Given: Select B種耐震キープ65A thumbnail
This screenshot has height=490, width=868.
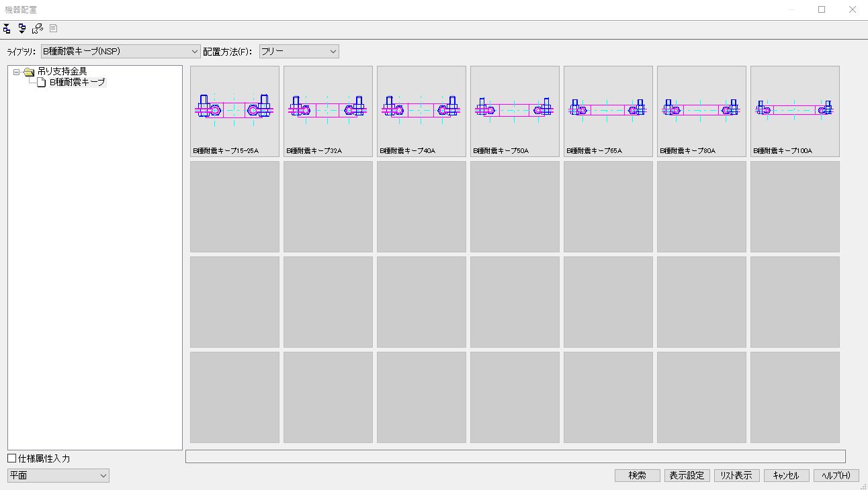Looking at the screenshot, I should (x=608, y=111).
